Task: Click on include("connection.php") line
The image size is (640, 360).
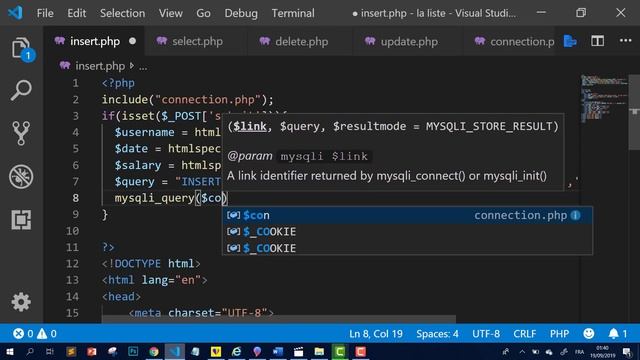Action: coord(187,99)
